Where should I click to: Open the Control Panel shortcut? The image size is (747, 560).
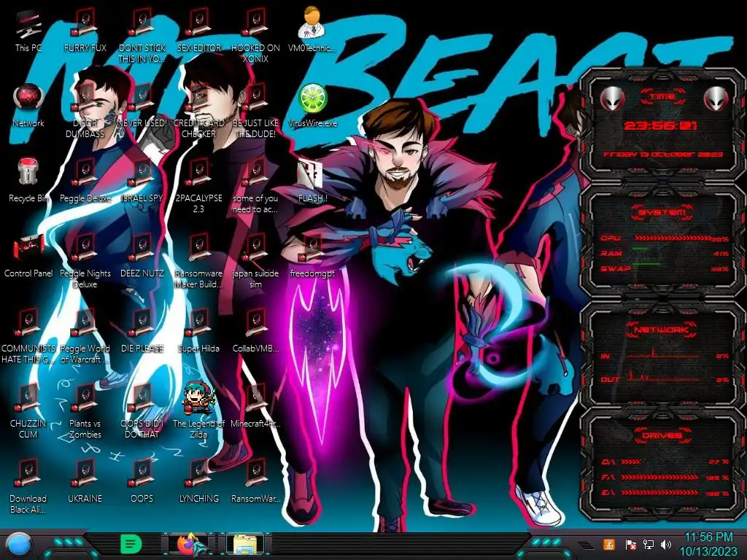point(28,256)
